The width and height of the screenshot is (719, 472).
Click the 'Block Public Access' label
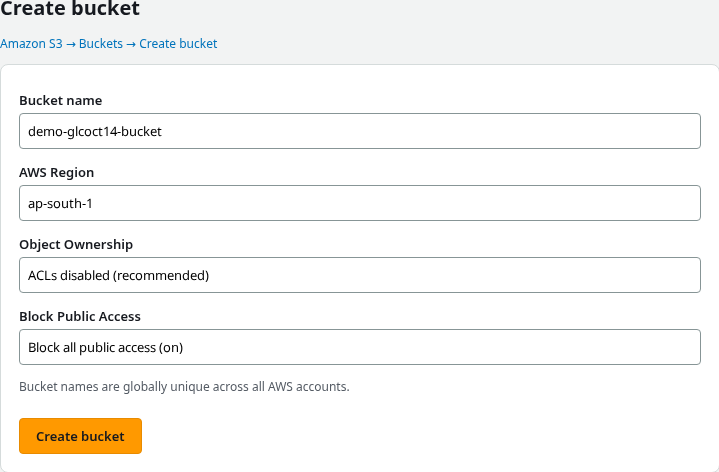[80, 317]
